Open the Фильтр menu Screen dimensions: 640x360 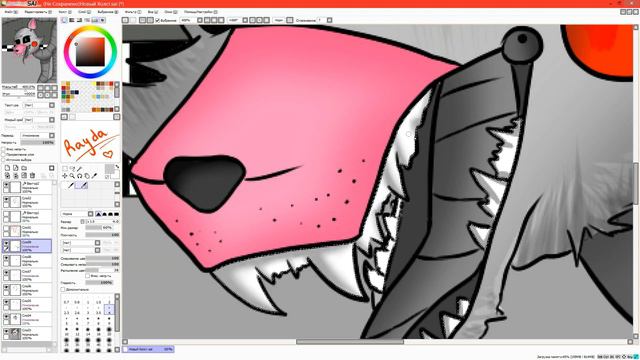pyautogui.click(x=133, y=12)
